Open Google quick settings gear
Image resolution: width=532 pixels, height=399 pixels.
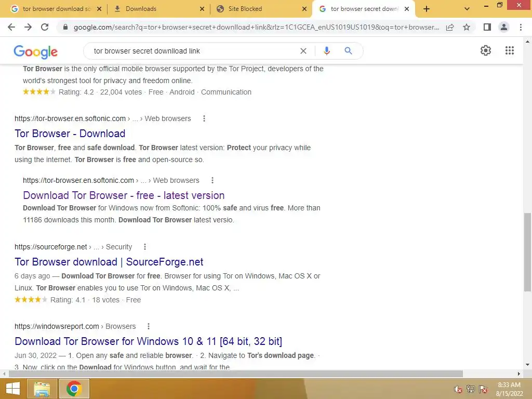click(486, 50)
